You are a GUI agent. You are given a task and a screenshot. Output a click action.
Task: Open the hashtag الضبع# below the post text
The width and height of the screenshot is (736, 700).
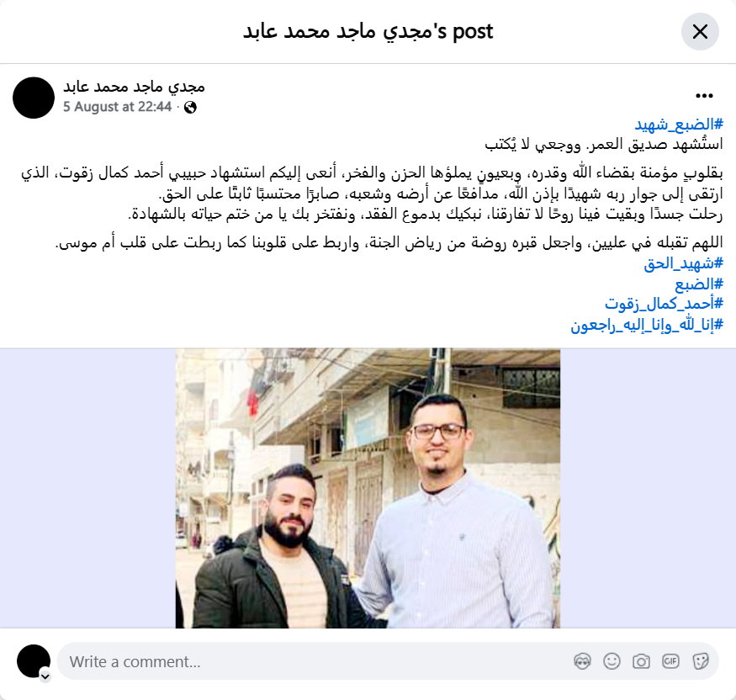point(699,284)
